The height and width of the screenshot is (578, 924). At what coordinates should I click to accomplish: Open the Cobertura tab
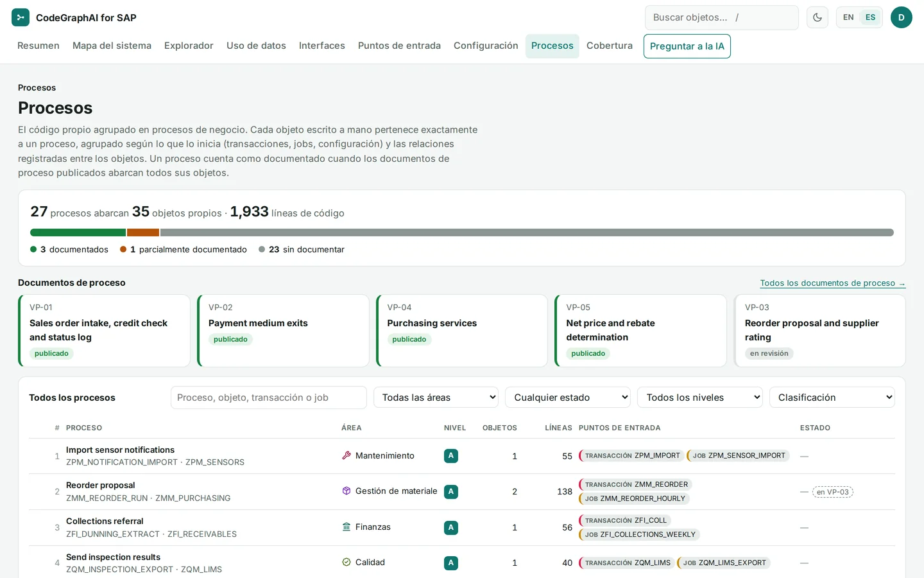point(610,46)
